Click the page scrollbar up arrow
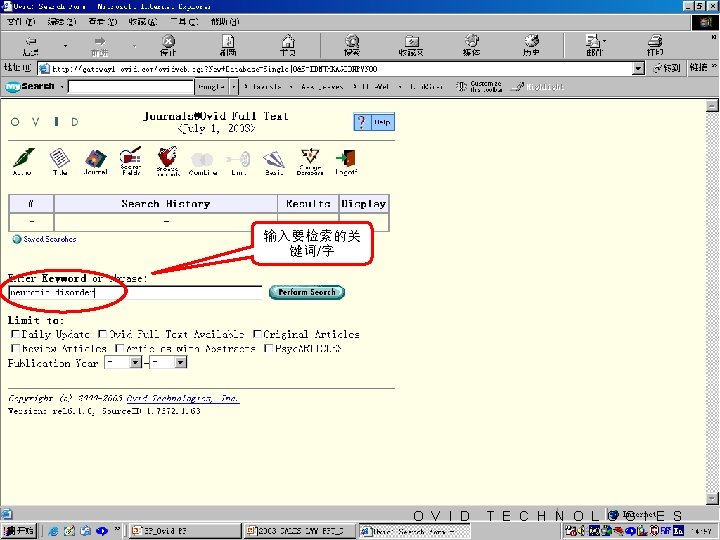 [712, 106]
